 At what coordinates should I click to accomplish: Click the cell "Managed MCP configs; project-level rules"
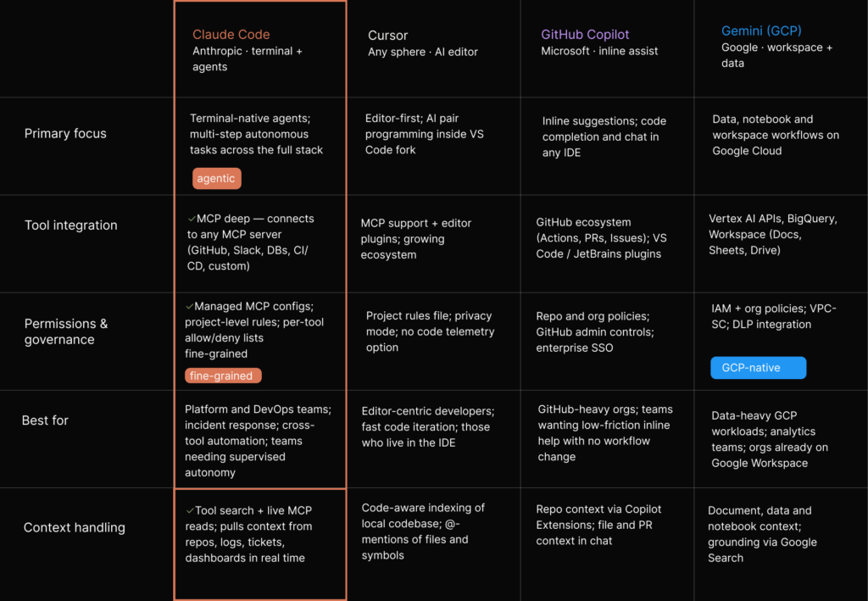tap(254, 330)
